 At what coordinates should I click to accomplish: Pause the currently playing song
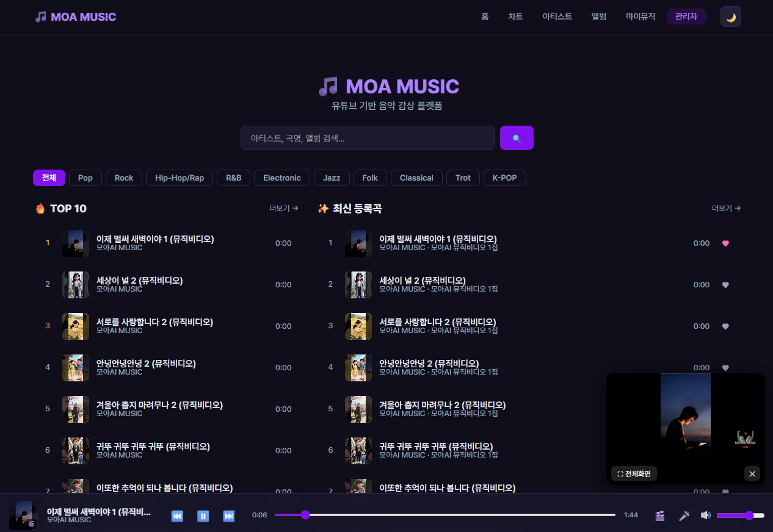coord(203,516)
